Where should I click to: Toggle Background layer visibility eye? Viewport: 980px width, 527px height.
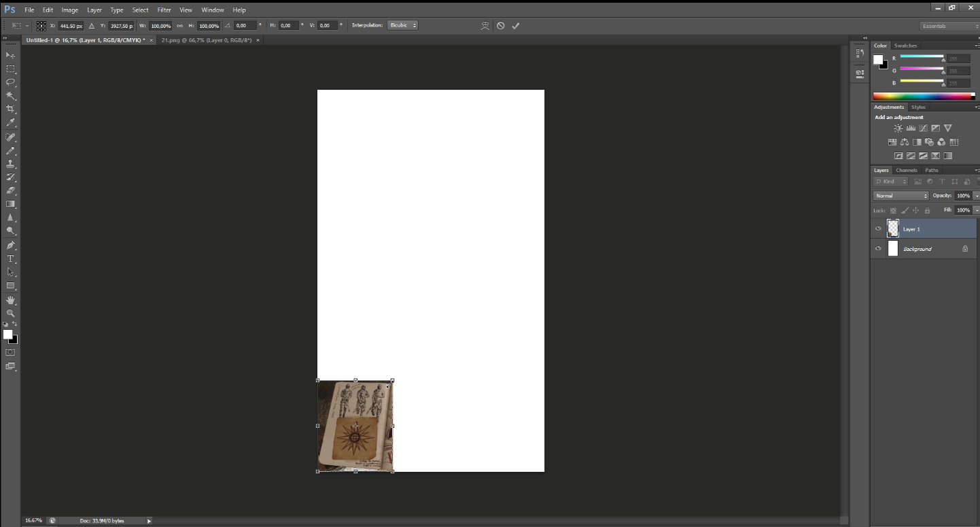[x=878, y=249]
